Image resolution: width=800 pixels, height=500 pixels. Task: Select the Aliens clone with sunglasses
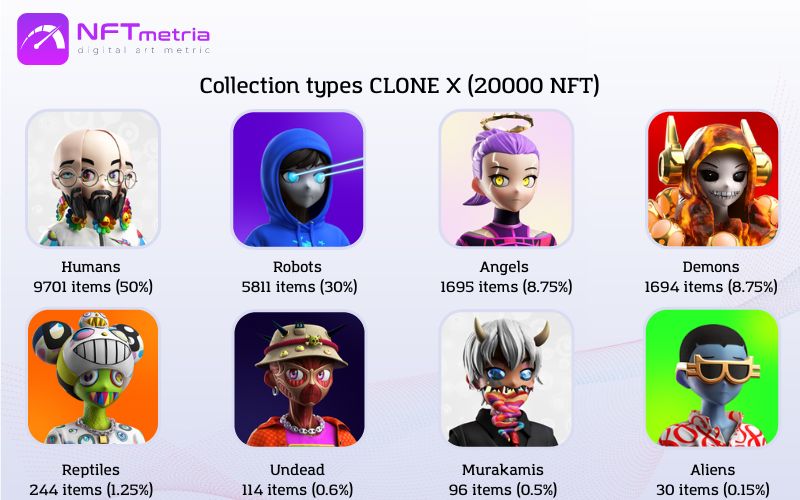[x=712, y=378]
